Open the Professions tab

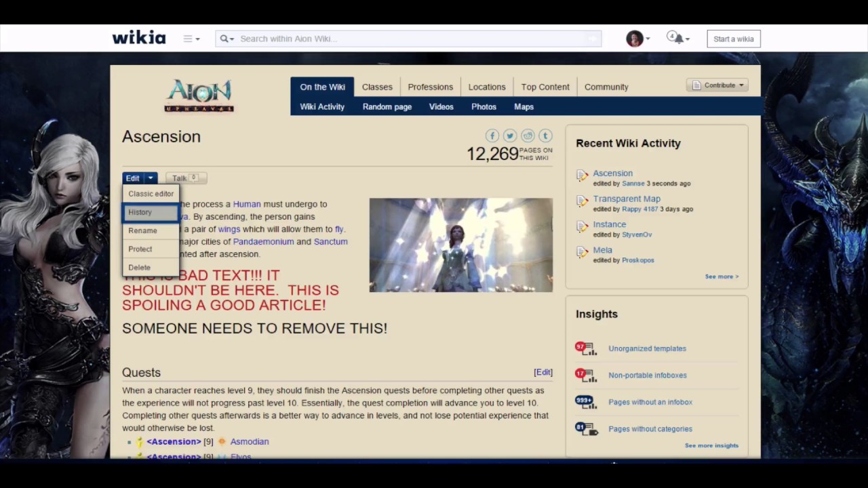coord(430,87)
